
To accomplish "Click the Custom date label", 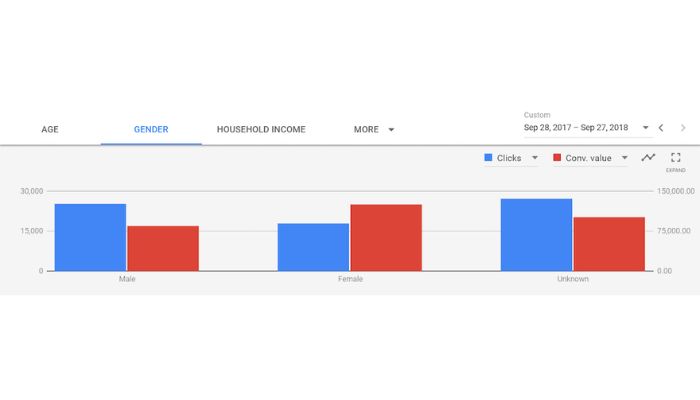I will (537, 115).
